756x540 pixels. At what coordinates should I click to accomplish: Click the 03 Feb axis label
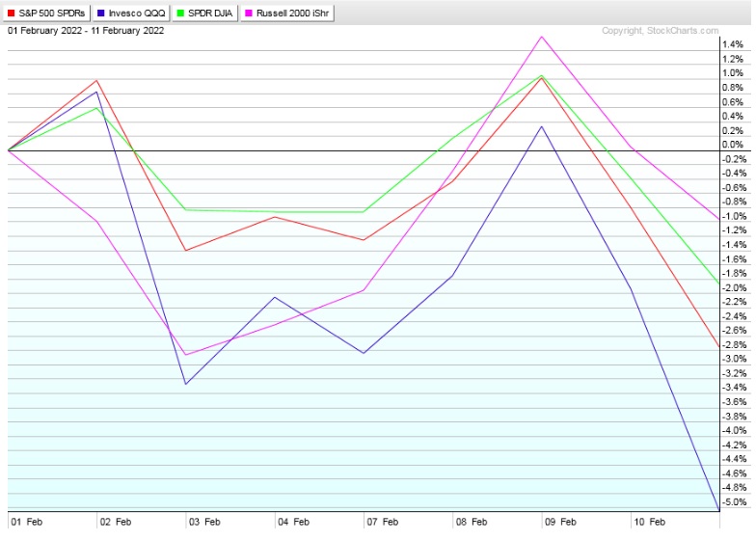point(204,522)
